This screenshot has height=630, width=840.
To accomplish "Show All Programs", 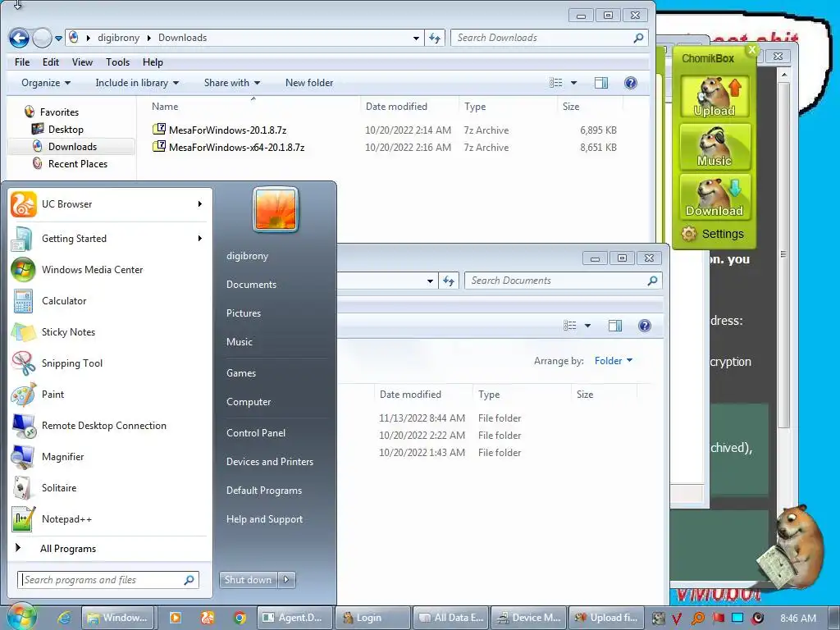I will coord(68,549).
